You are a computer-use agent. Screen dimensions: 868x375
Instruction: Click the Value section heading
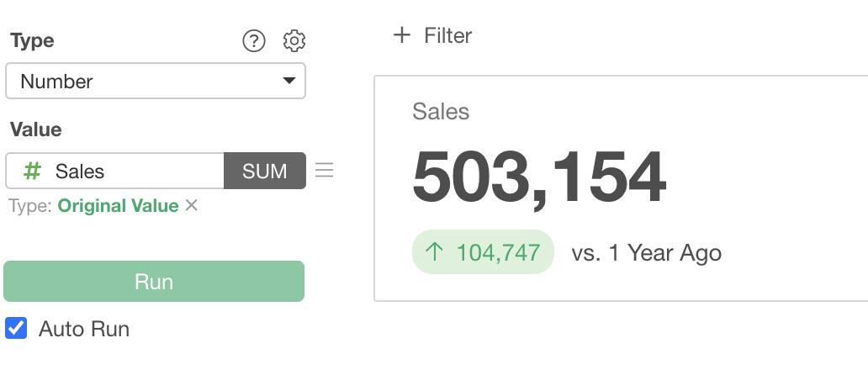(x=36, y=129)
